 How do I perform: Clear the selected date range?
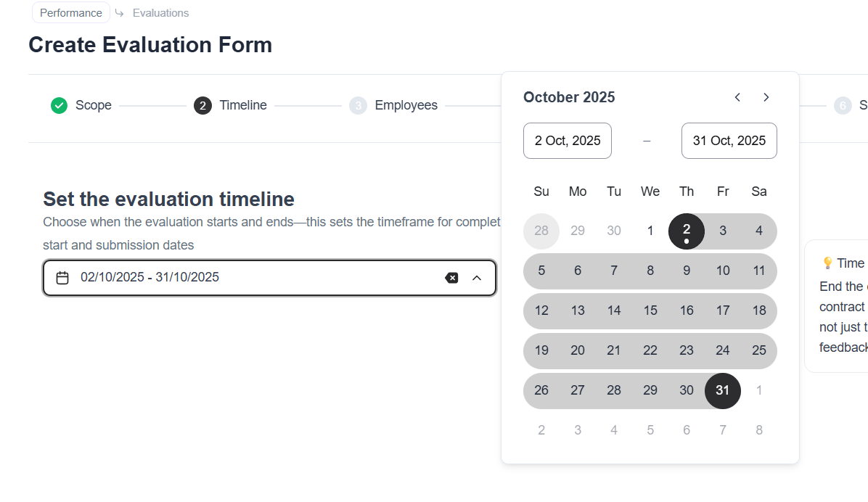pyautogui.click(x=451, y=278)
